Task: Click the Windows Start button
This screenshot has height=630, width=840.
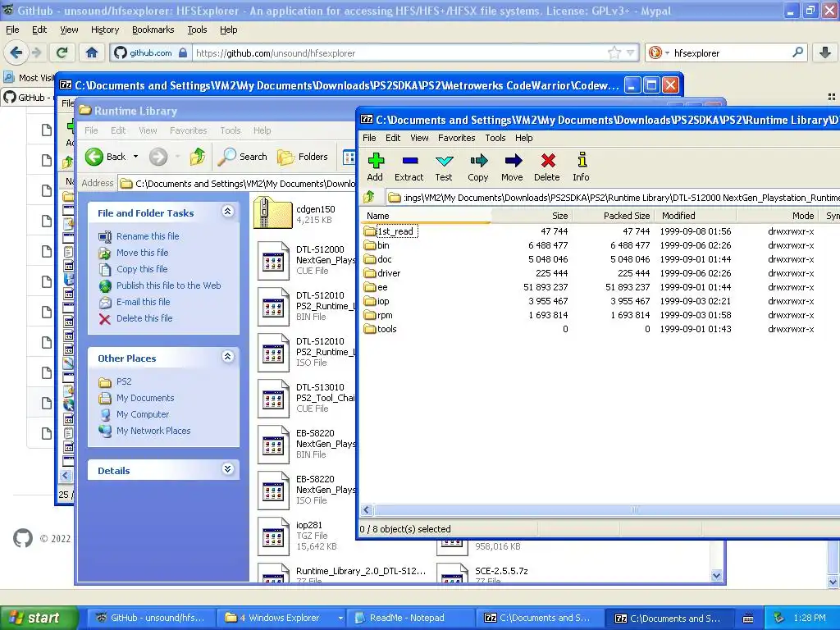Action: [x=38, y=618]
